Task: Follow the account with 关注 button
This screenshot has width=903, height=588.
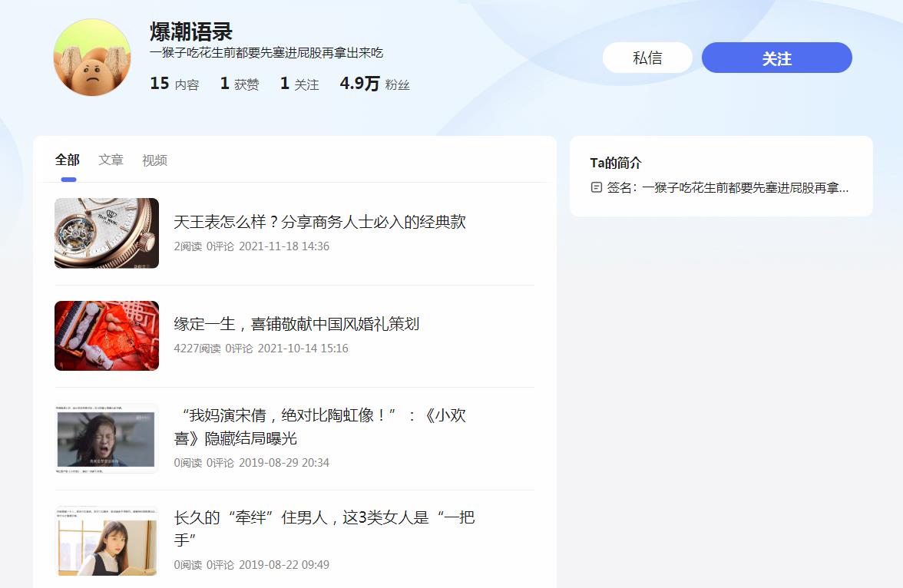Action: (x=777, y=58)
